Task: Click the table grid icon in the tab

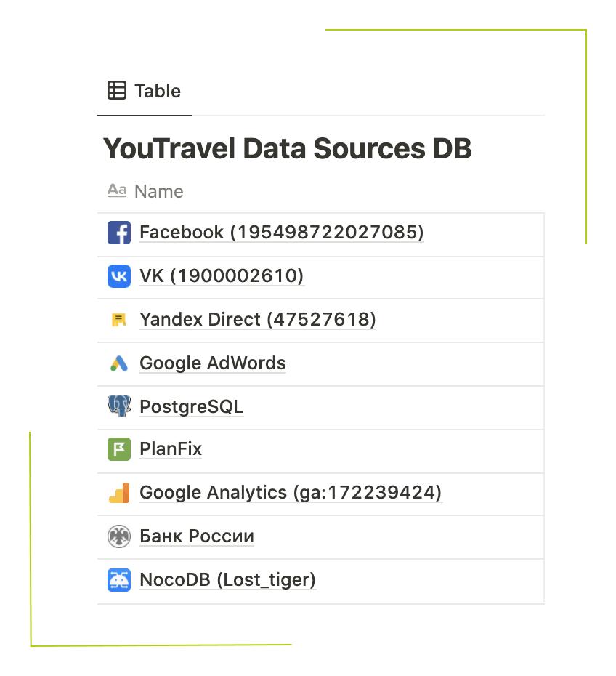Action: tap(116, 91)
